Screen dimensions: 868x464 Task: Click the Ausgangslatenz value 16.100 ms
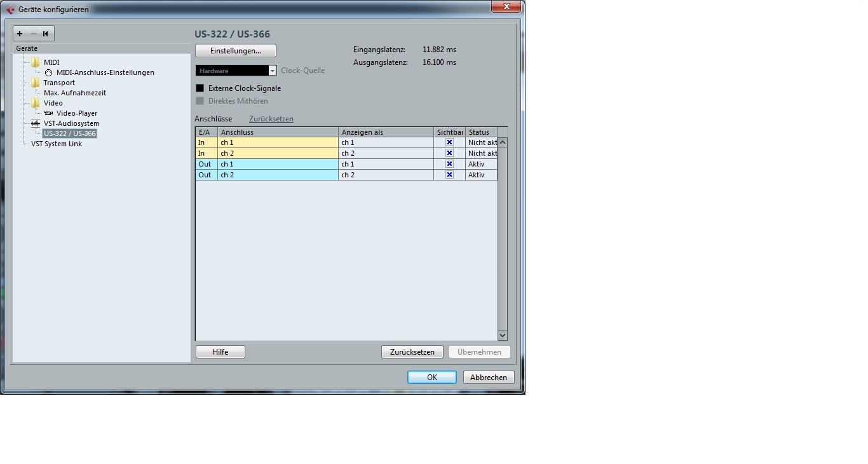point(440,62)
